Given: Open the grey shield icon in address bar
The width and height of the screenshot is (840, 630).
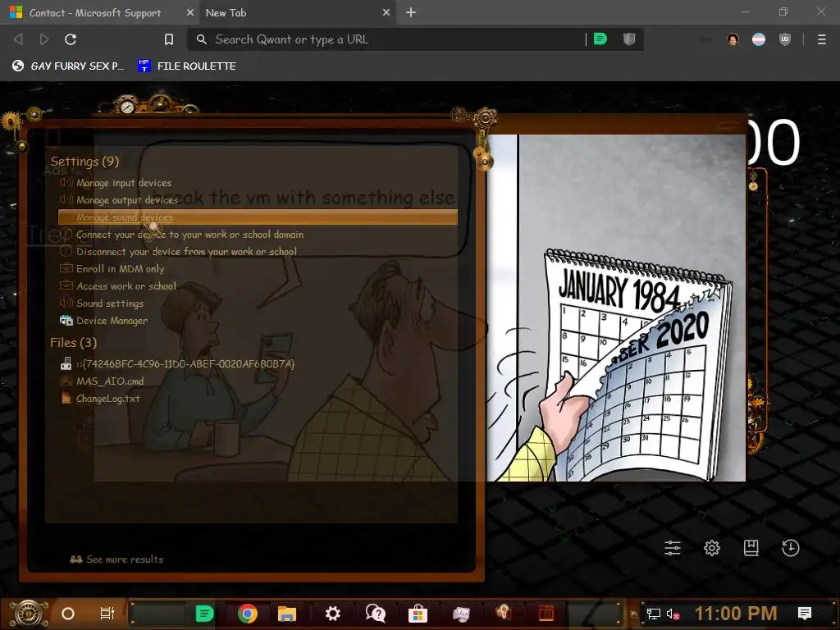Looking at the screenshot, I should coord(629,39).
